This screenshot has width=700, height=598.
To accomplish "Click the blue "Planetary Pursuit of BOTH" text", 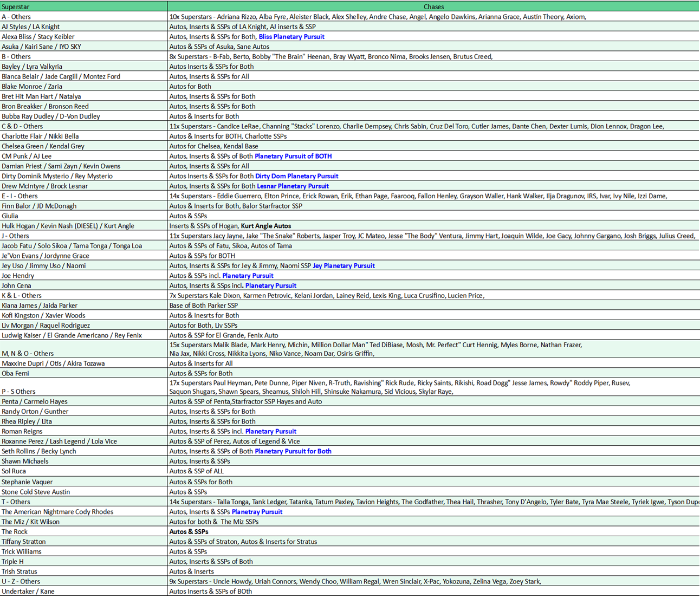I will tap(293, 156).
